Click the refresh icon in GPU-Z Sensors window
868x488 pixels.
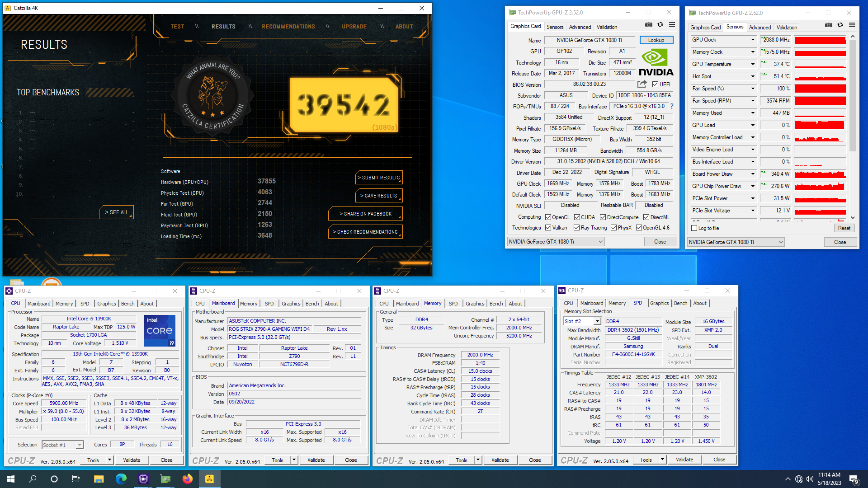click(x=840, y=25)
